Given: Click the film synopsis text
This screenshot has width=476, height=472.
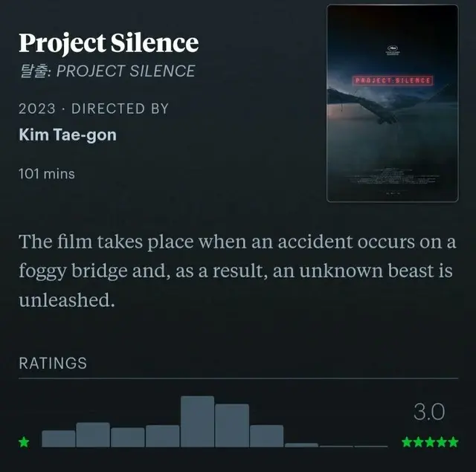Looking at the screenshot, I should (x=237, y=271).
